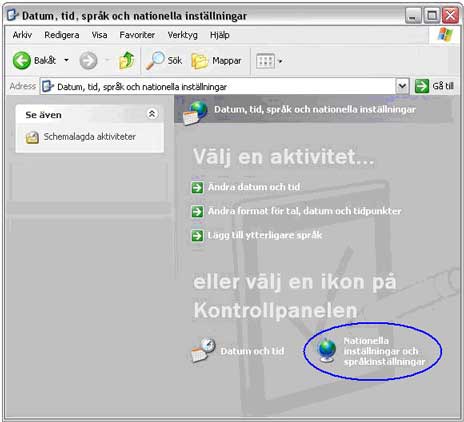Viewport: 464px width, 422px height.
Task: Select Ändra datum och tid
Action: pos(254,187)
